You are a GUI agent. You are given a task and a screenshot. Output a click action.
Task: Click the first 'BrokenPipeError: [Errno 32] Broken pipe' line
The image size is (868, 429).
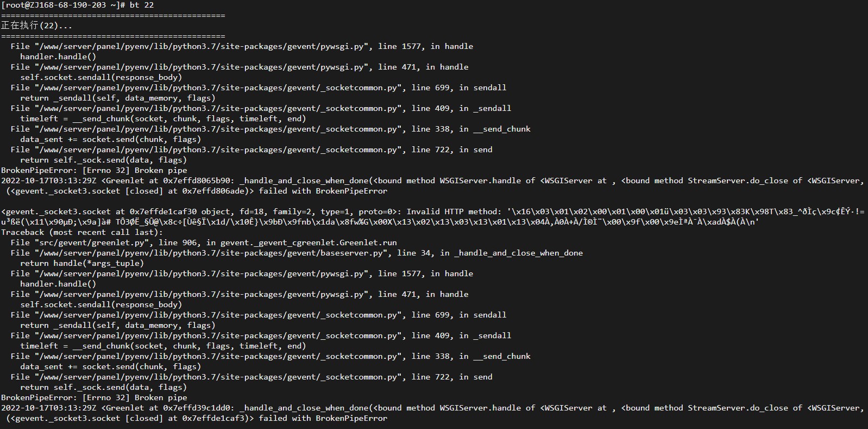tap(94, 170)
